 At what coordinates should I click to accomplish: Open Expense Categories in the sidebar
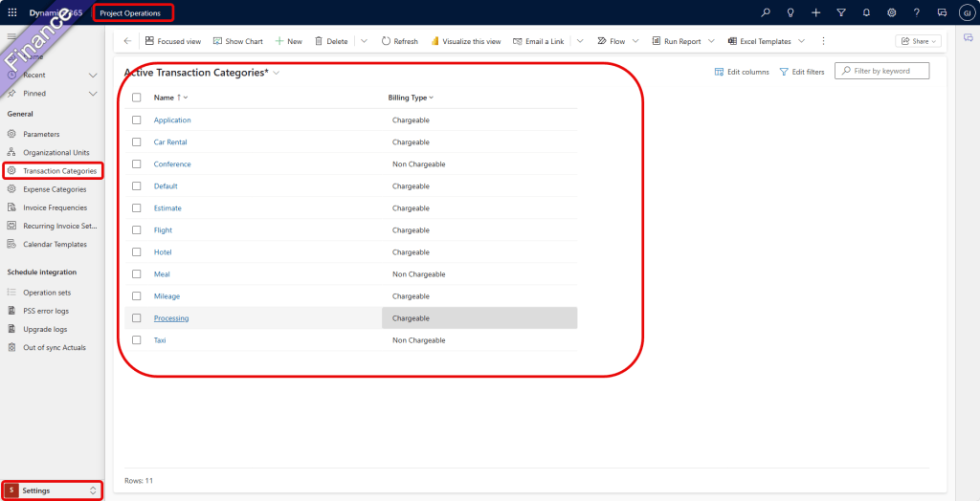pyautogui.click(x=55, y=189)
